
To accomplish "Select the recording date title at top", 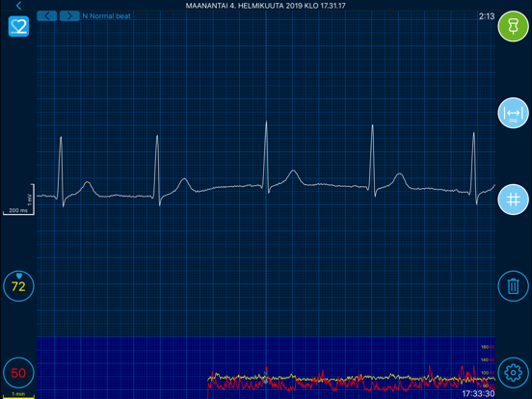I will [266, 6].
